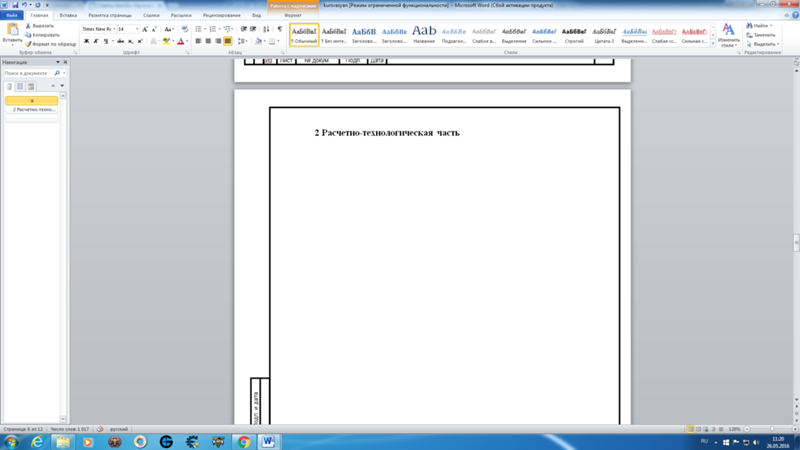
Task: Click the document search field in Navigation
Action: click(30, 73)
